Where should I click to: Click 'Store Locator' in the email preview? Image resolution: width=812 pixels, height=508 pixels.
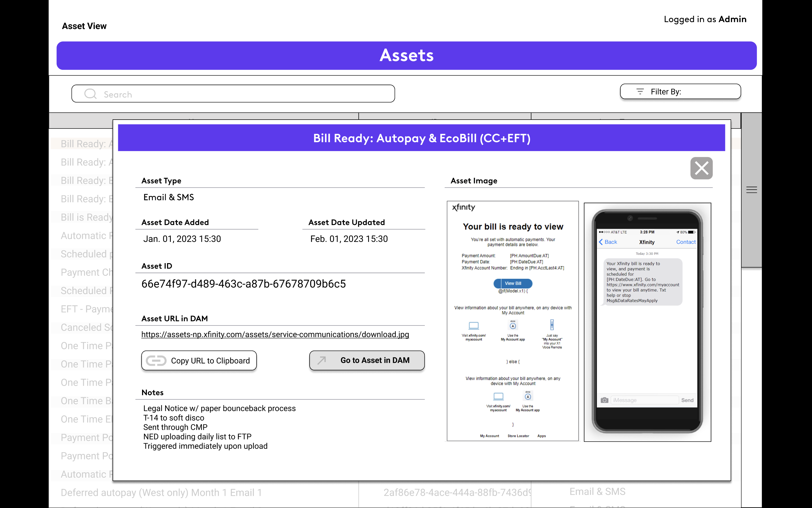pyautogui.click(x=518, y=436)
